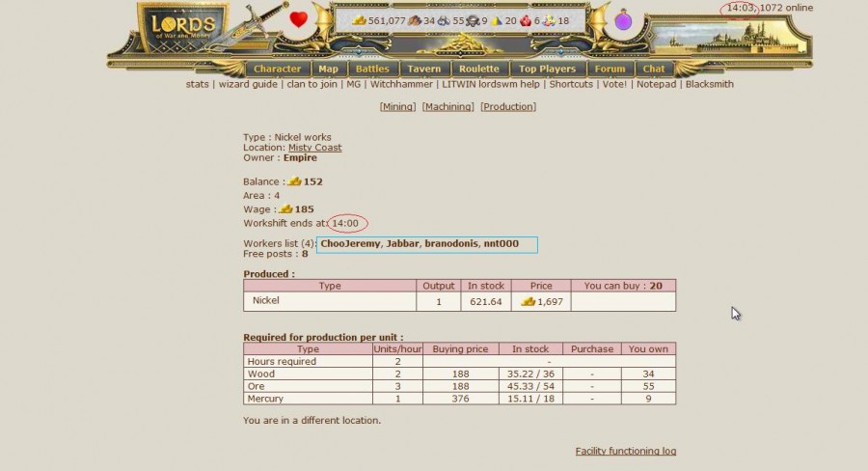Open the Character menu
Image resolution: width=868 pixels, height=471 pixels.
tap(277, 69)
